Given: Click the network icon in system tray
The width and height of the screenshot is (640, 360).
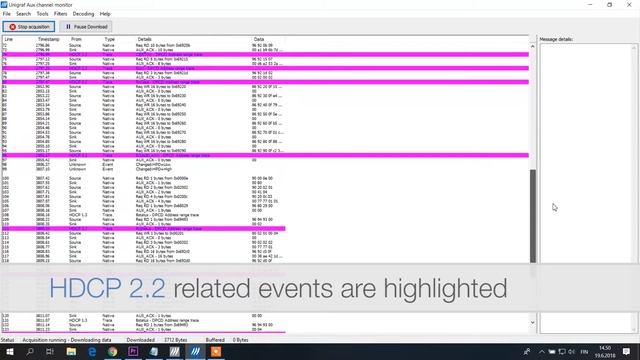Looking at the screenshot, I should pyautogui.click(x=562, y=351).
